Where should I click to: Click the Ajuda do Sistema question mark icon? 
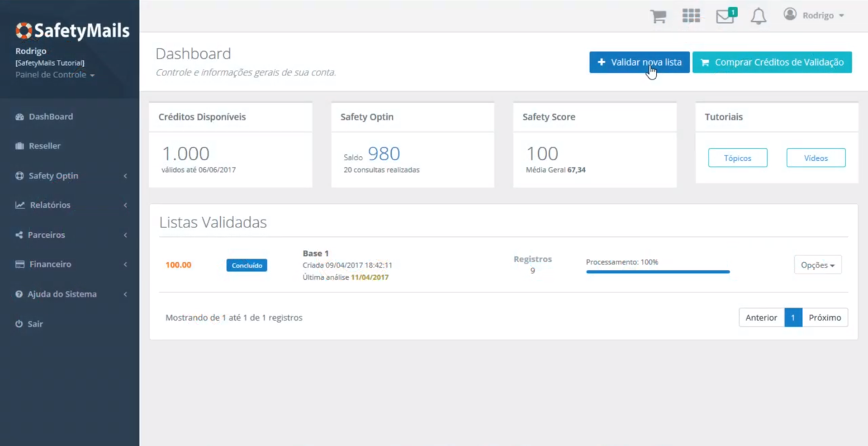pyautogui.click(x=19, y=294)
